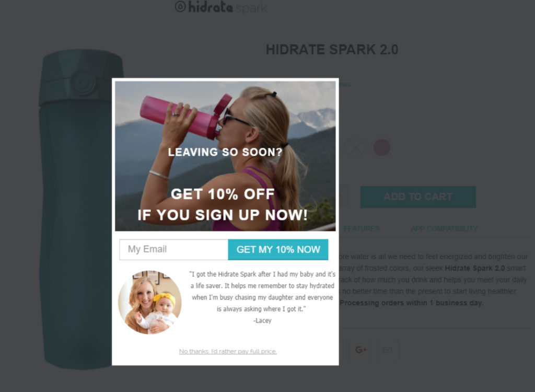Image resolution: width=535 pixels, height=392 pixels.
Task: Click the HIDRATE SPARK 2.0 product title
Action: [332, 50]
